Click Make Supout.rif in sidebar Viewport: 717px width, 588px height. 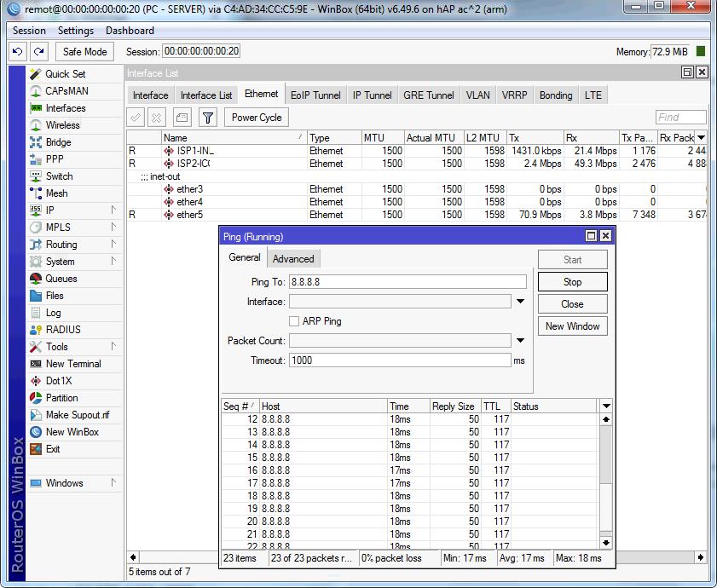tap(78, 415)
